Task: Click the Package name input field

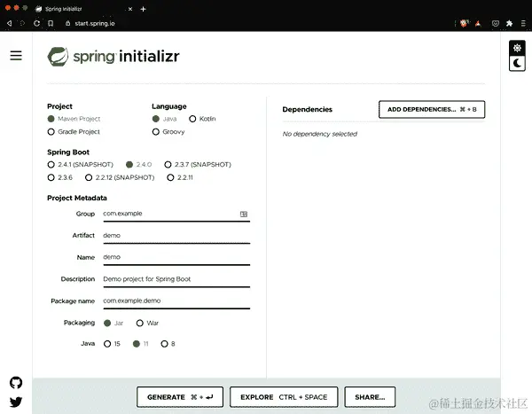Action: 176,301
